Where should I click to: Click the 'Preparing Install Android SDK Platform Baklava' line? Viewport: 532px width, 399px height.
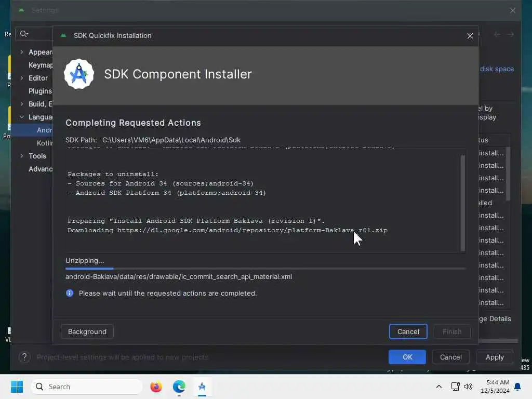[196, 221]
